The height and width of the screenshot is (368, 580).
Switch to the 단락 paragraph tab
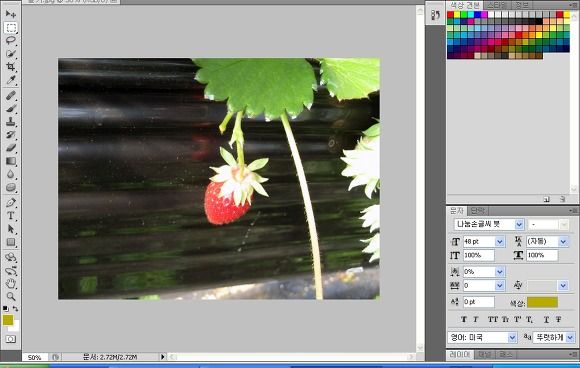pos(478,211)
